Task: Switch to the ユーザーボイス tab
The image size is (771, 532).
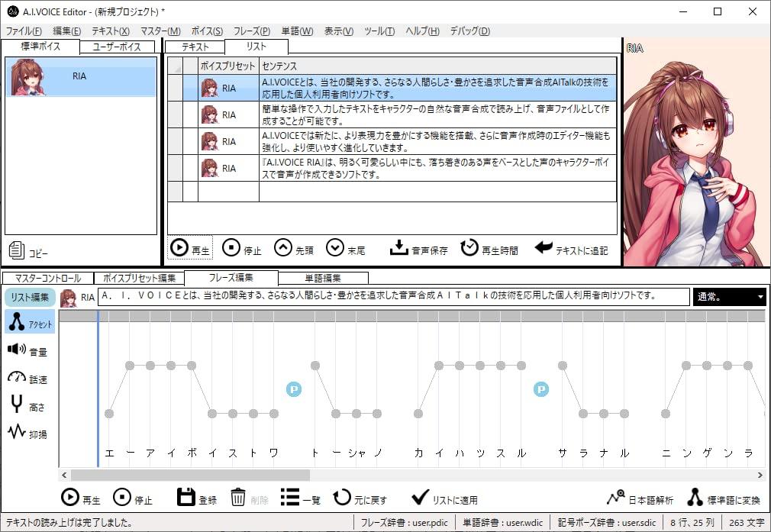Action: [x=116, y=46]
